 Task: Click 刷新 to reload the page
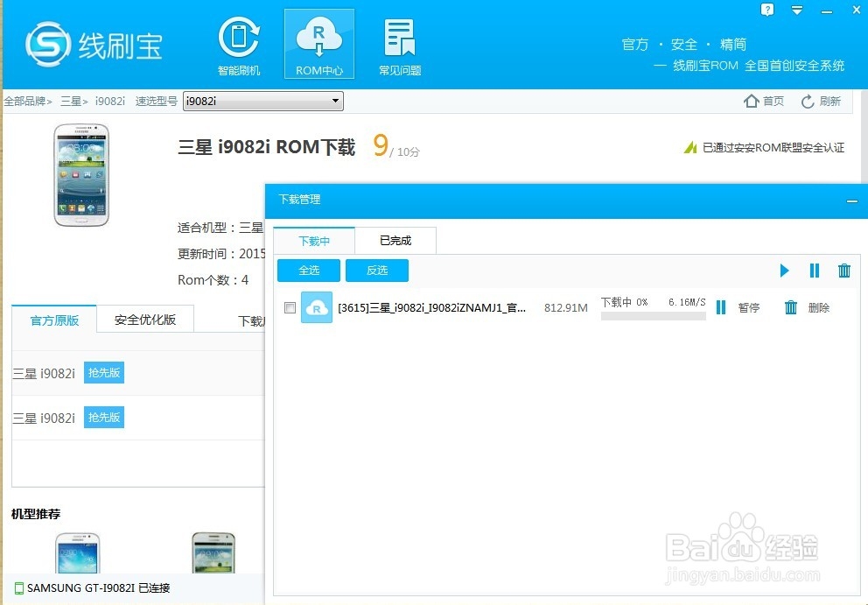tap(821, 102)
